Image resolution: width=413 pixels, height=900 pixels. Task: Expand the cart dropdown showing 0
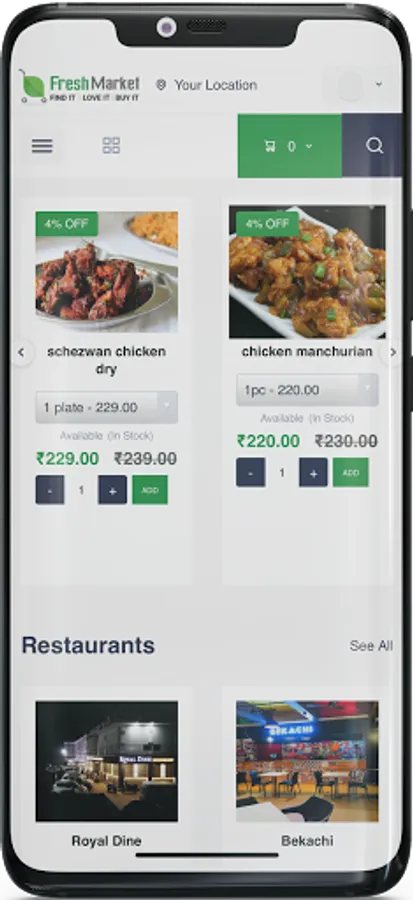290,146
